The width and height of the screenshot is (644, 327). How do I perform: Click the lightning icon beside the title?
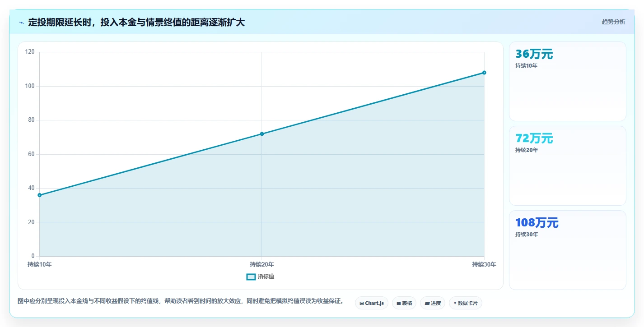click(x=22, y=23)
